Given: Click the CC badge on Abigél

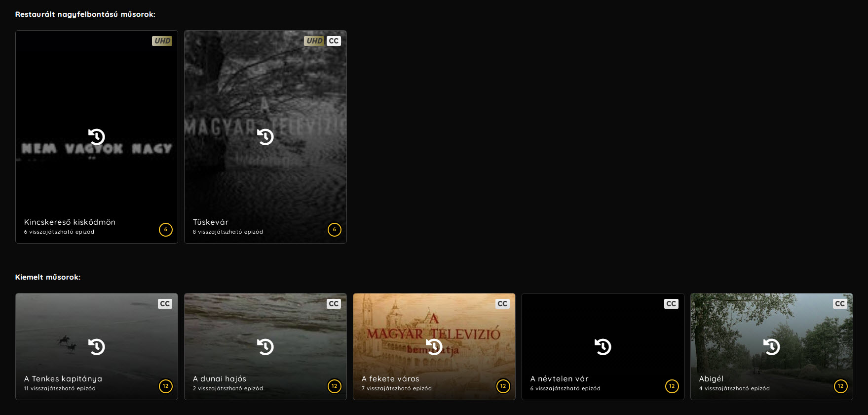Looking at the screenshot, I should point(840,304).
